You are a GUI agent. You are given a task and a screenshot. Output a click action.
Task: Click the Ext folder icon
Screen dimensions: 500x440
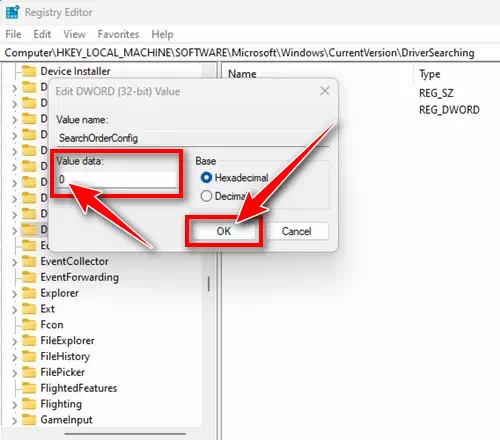pos(29,309)
